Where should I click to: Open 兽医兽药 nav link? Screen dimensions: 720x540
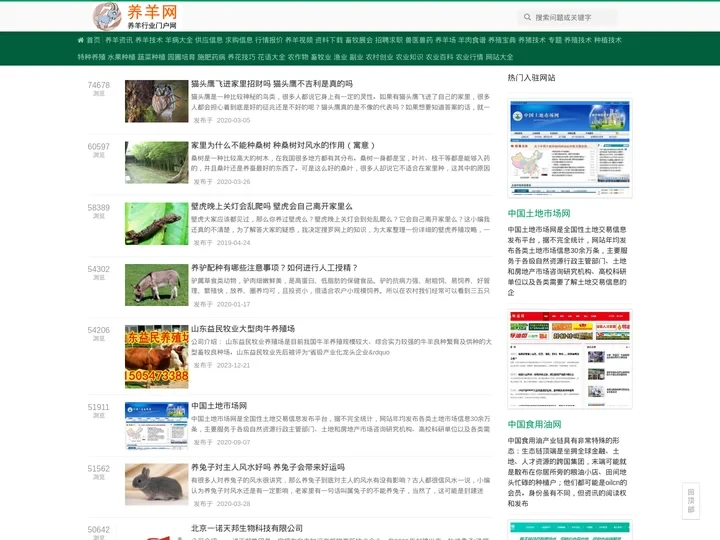pyautogui.click(x=419, y=40)
